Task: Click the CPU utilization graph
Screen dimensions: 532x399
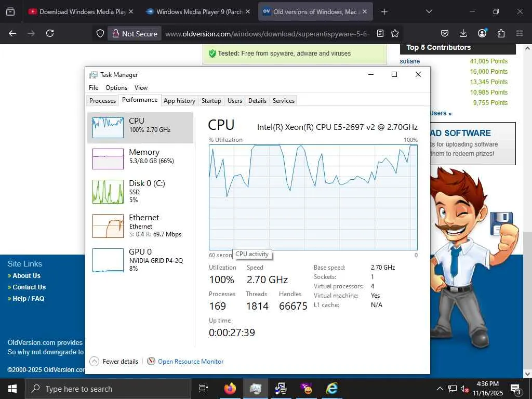Action: 313,197
